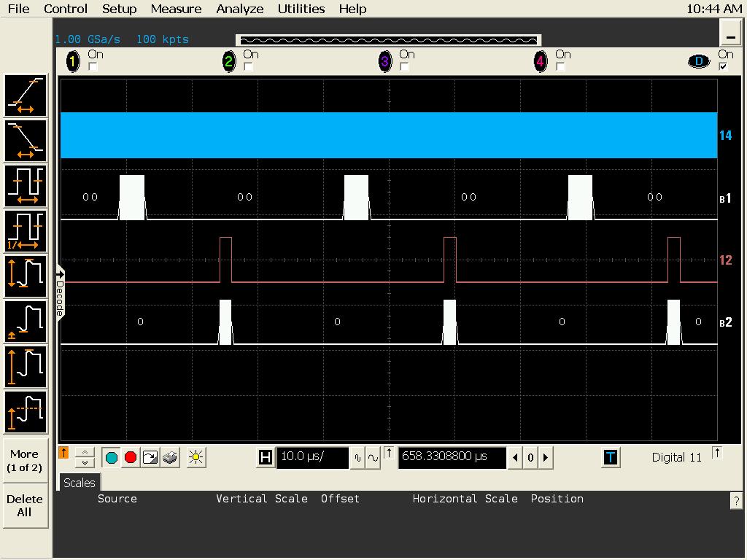Select the rise time measurement icon

click(26, 96)
